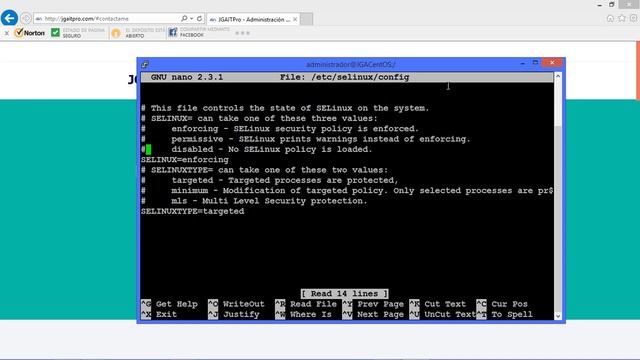Screen dimensions: 640x360
Task: Click the Norton logo in toolbar
Action: (x=29, y=33)
